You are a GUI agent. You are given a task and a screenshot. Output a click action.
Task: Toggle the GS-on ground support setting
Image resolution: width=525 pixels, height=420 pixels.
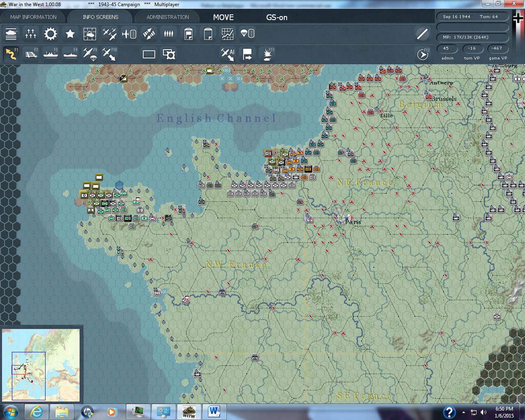click(277, 17)
